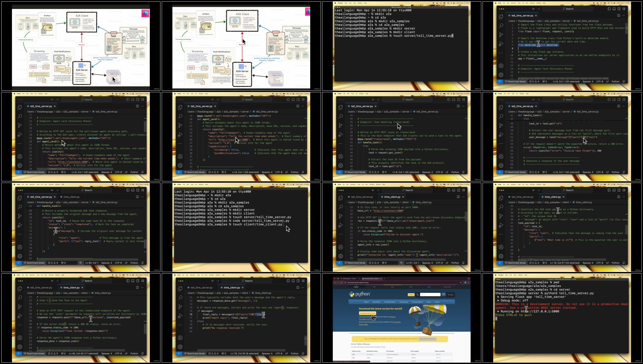Click zoom icon left of 'Ln 81, Col 1'
This screenshot has width=643, height=364.
(401, 263)
